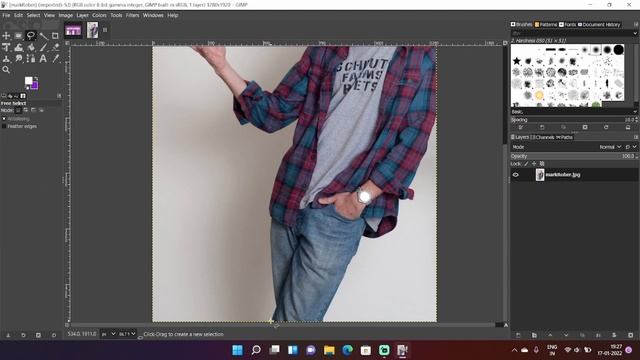The width and height of the screenshot is (640, 360).
Task: Close the current image tab
Action: (x=105, y=30)
